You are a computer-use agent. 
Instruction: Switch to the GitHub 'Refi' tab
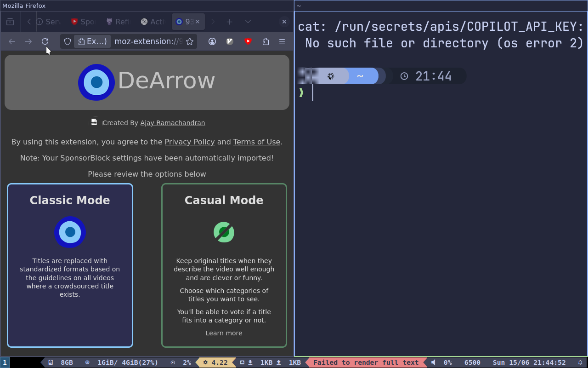tap(118, 22)
